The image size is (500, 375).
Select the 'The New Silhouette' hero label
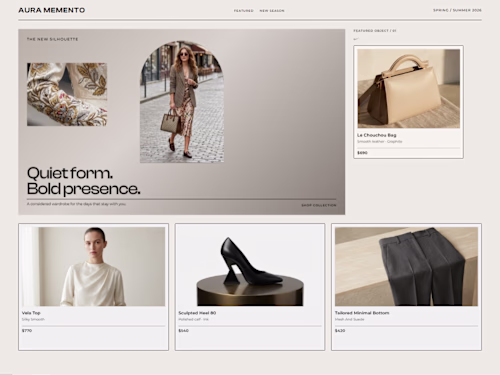[52, 39]
